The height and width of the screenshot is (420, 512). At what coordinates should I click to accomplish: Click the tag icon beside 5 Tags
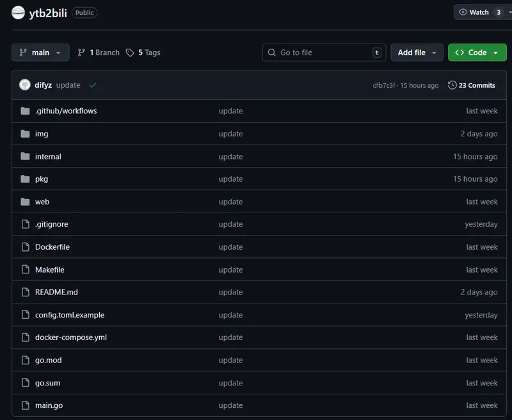point(130,52)
